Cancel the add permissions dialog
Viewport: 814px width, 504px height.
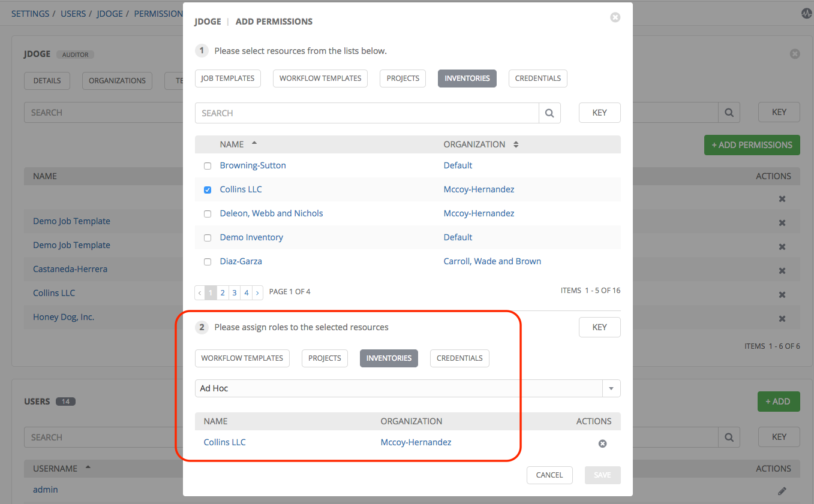coord(549,475)
